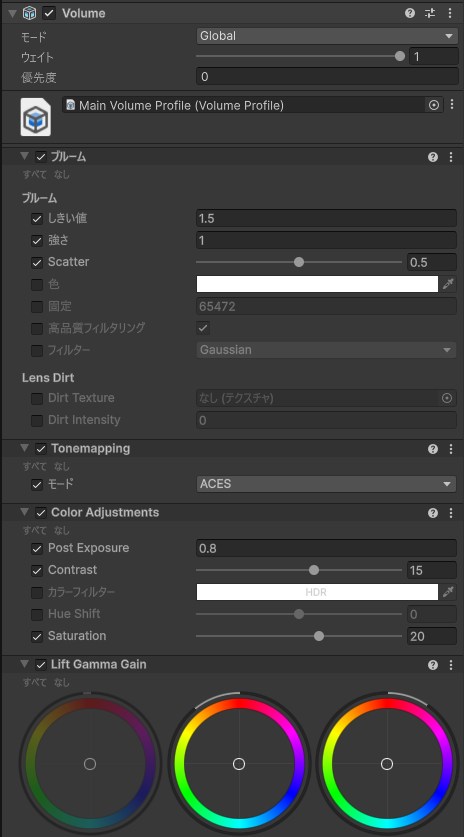Pick bloom color with the eyedropper

coord(448,285)
